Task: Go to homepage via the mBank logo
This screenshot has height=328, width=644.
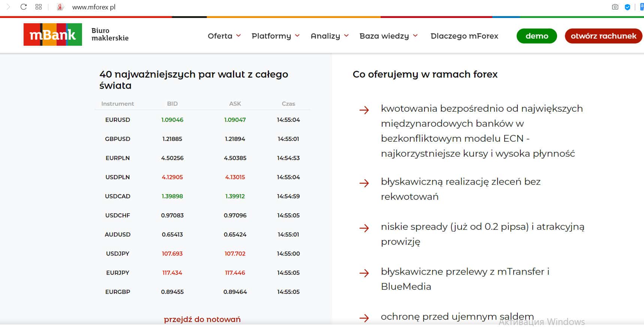Action: tap(53, 34)
